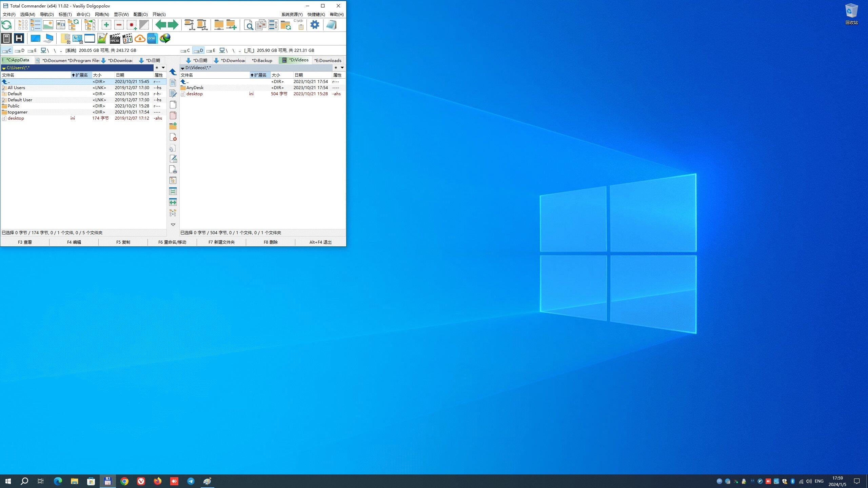Viewport: 868px width, 488px height.
Task: Click the green plus select-group icon
Action: pos(106,25)
